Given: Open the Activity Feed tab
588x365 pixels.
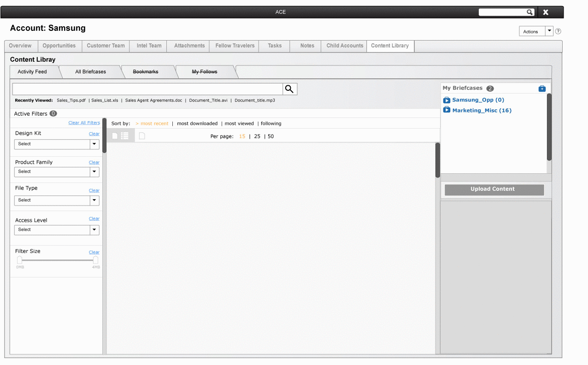Looking at the screenshot, I should [32, 71].
